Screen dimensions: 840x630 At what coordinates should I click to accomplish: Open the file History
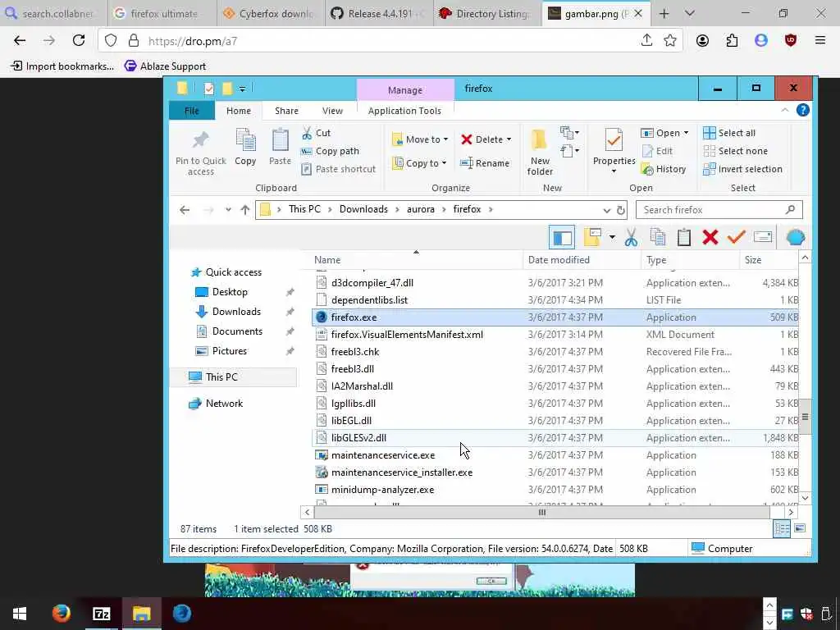click(664, 169)
